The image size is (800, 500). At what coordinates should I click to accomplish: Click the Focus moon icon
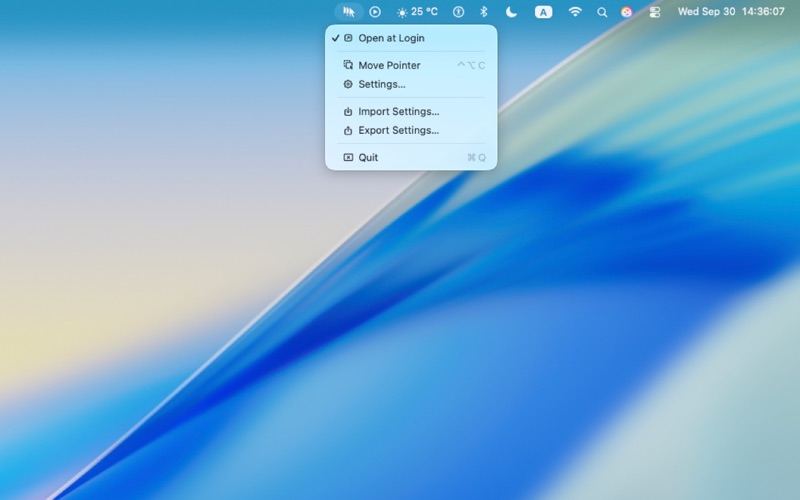511,12
